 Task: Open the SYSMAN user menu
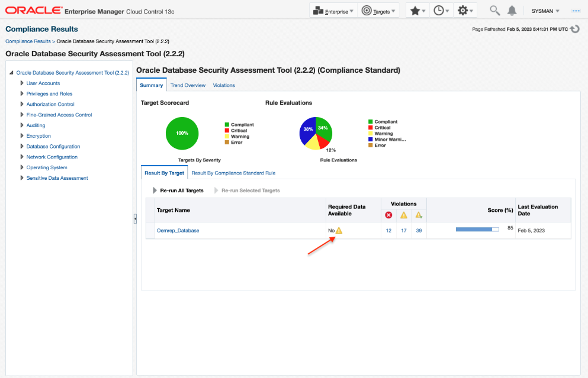(x=545, y=11)
